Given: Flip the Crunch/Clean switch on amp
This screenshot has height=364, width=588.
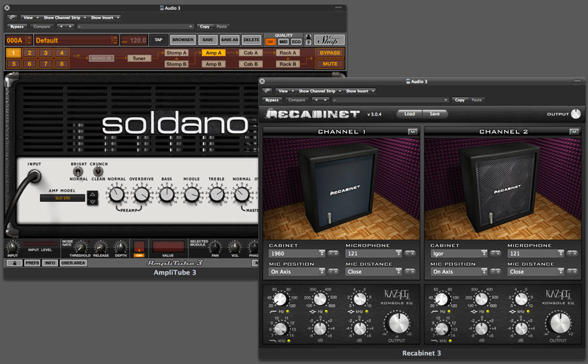Looking at the screenshot, I should (x=98, y=172).
